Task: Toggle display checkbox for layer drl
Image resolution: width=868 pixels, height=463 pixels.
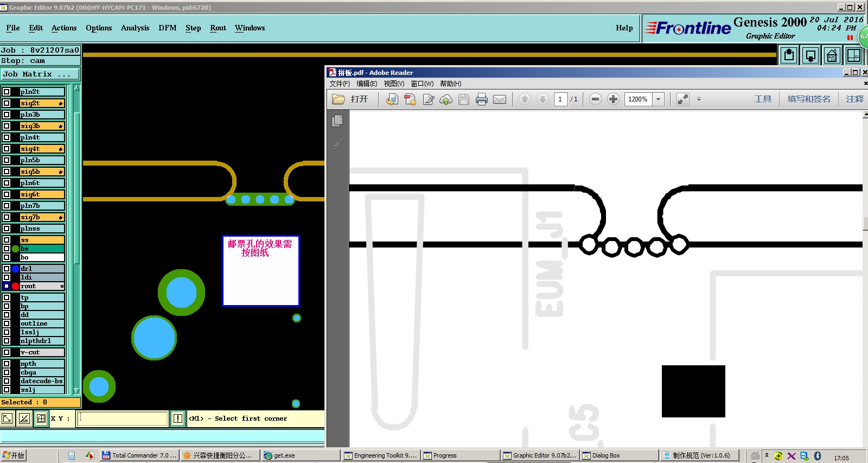Action: 7,269
